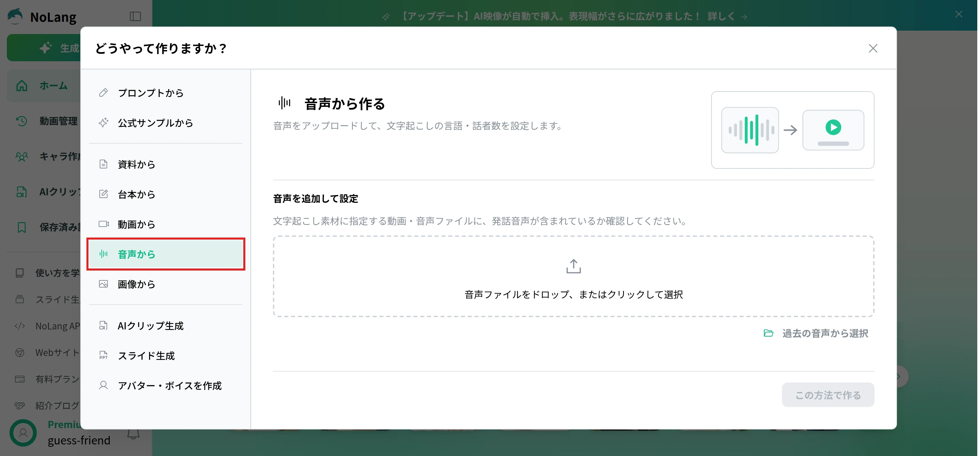Click キャラ作成 people icon in sidebar

point(22,156)
